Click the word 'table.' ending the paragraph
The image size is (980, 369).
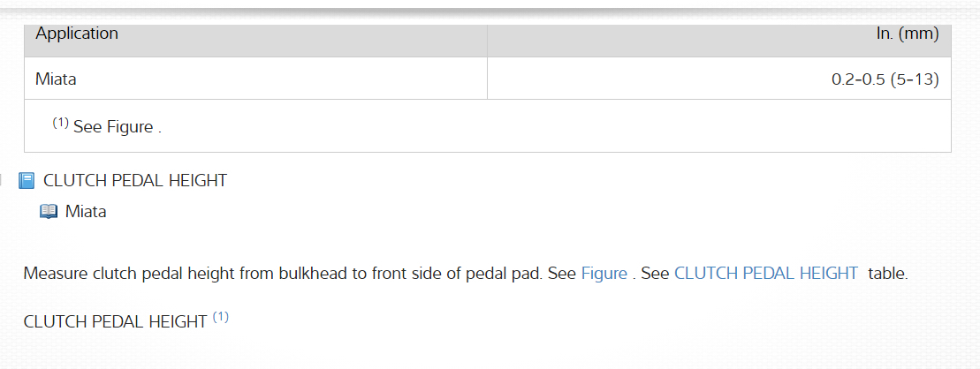[x=887, y=274]
